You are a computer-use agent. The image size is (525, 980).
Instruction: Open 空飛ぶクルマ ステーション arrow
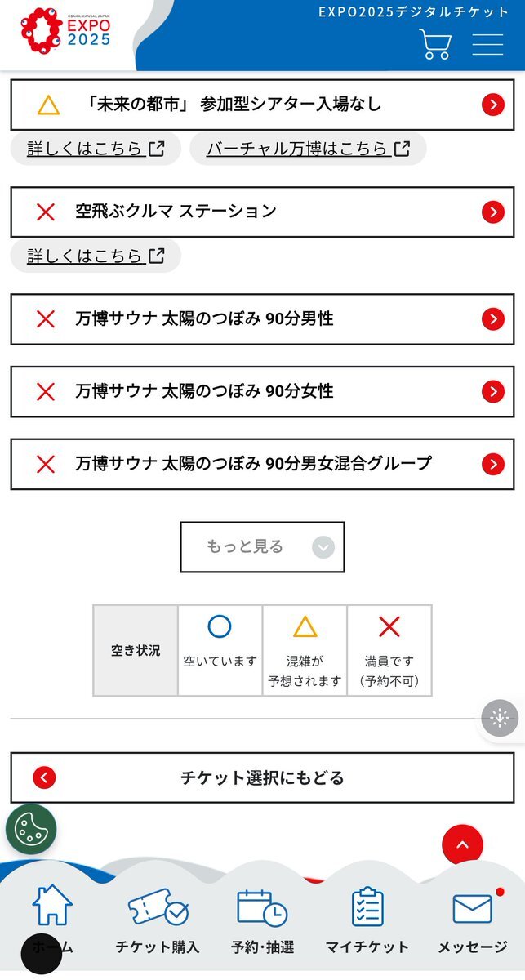(492, 212)
